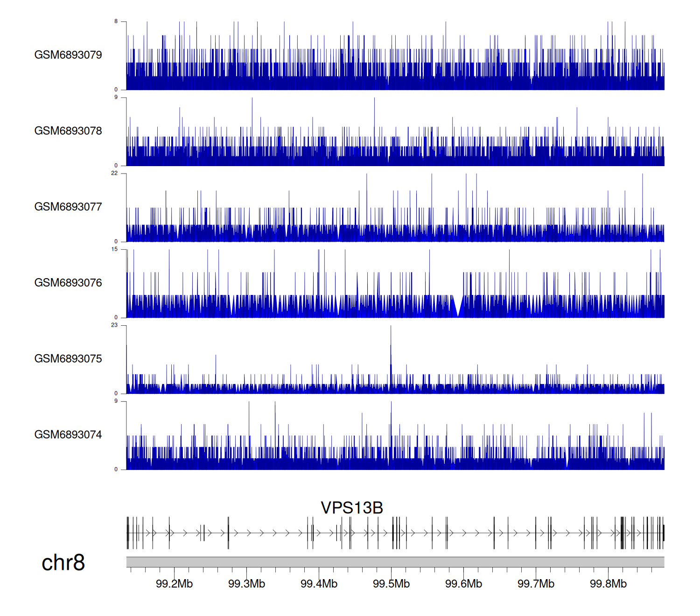Click the y-axis maximum 22 of GSM6893077
700x616 pixels.
click(114, 173)
